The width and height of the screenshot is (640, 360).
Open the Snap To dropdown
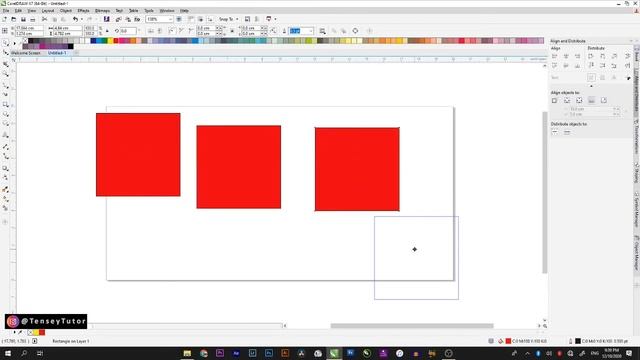[x=229, y=19]
